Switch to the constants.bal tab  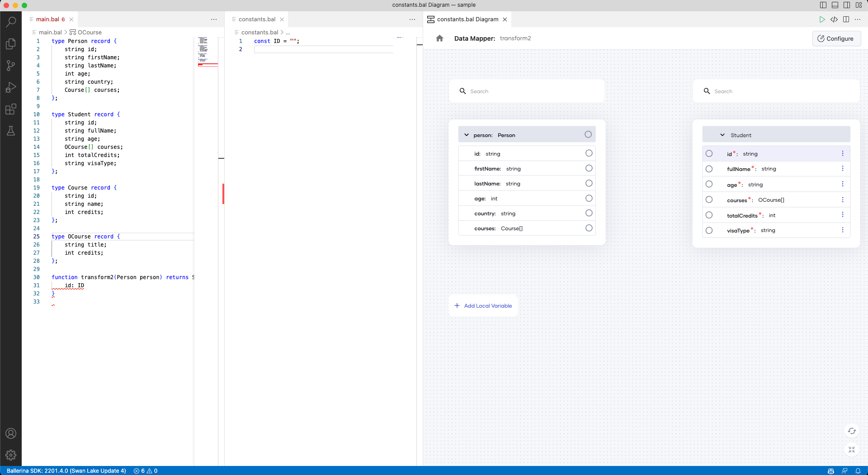click(x=257, y=19)
